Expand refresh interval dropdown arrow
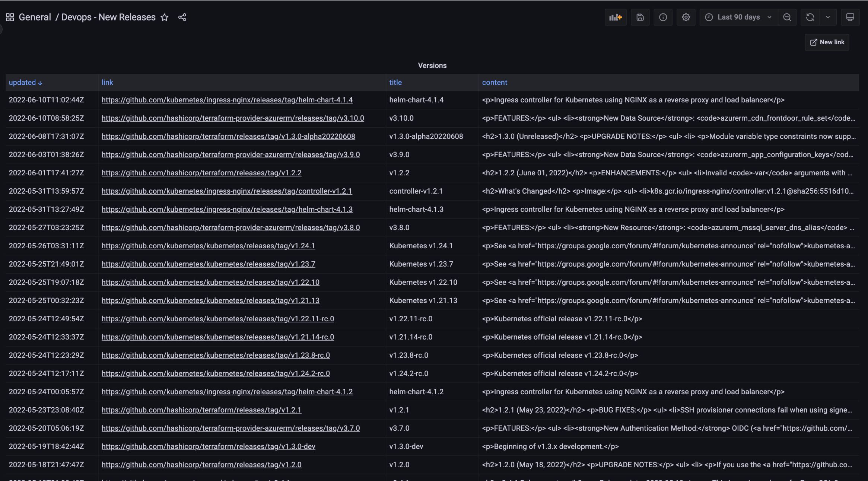Image resolution: width=868 pixels, height=481 pixels. coord(828,17)
